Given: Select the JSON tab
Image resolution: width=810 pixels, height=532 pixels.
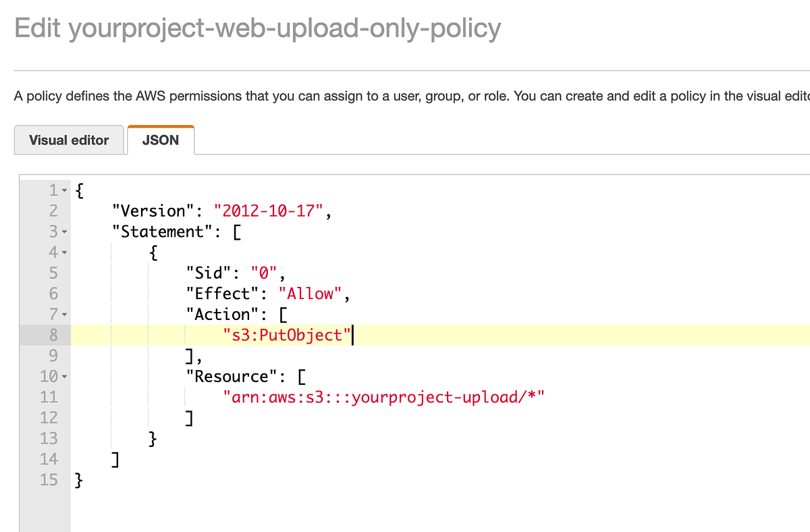Looking at the screenshot, I should click(x=161, y=140).
